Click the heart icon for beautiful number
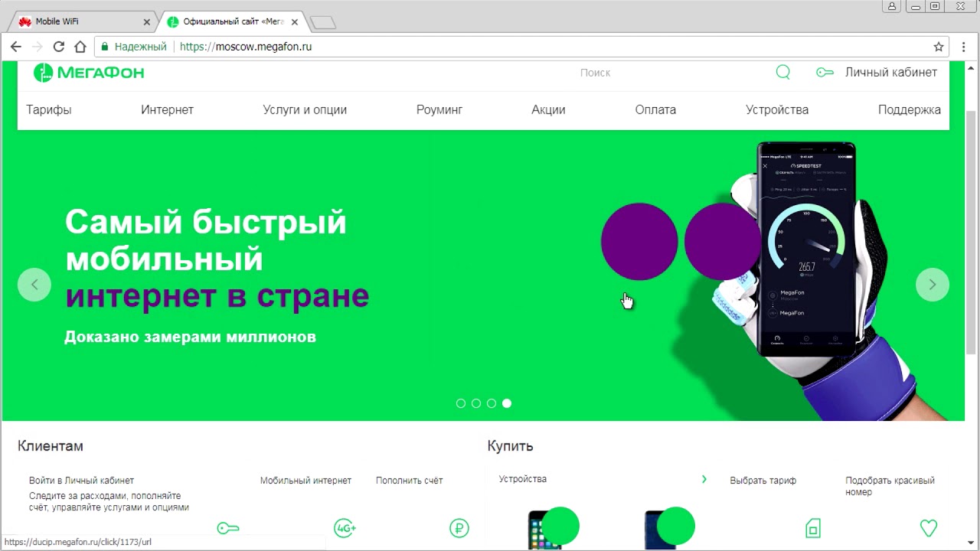The image size is (980, 551). 929,528
